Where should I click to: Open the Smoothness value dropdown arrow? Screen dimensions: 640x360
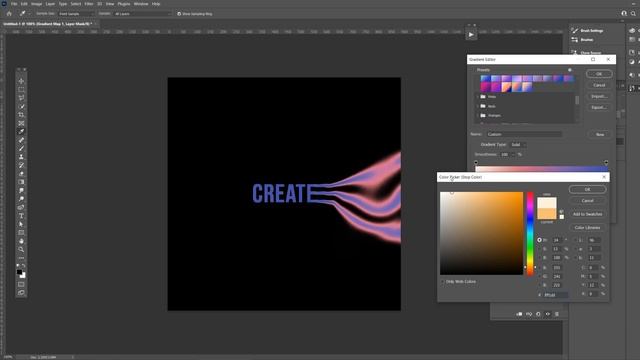pos(513,155)
